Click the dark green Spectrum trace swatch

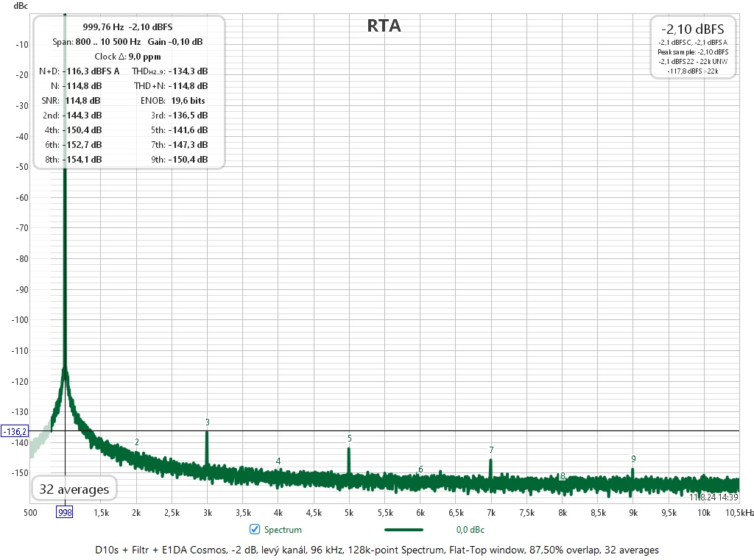(x=404, y=530)
